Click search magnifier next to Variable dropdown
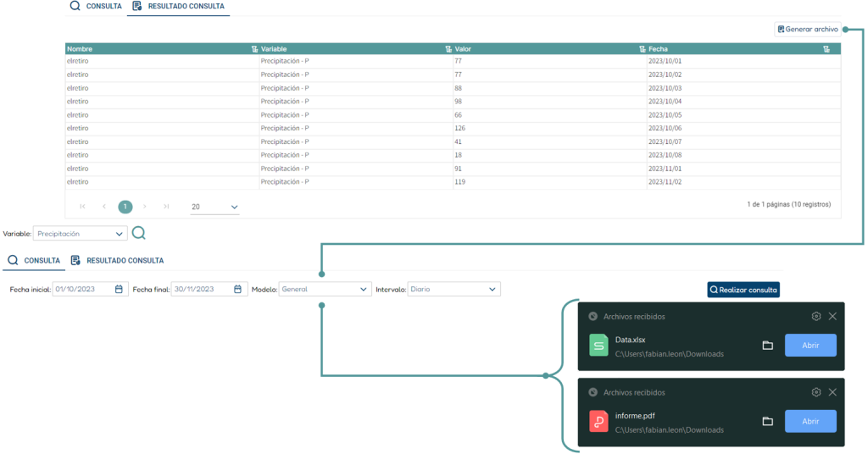Screen dimensions: 868x454 click(139, 233)
